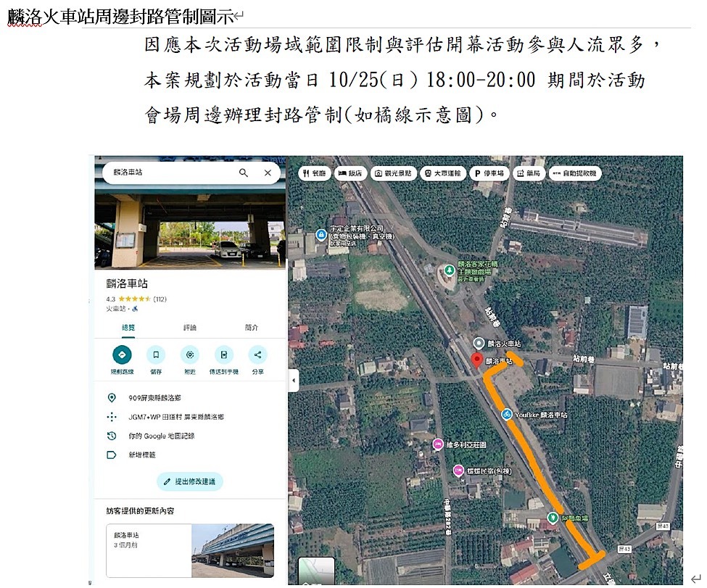Click the 大眾運輸 transit filter chip

(442, 173)
